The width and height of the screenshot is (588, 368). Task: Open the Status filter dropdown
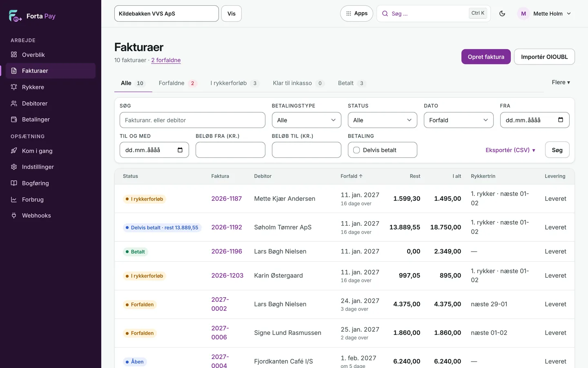(x=383, y=120)
